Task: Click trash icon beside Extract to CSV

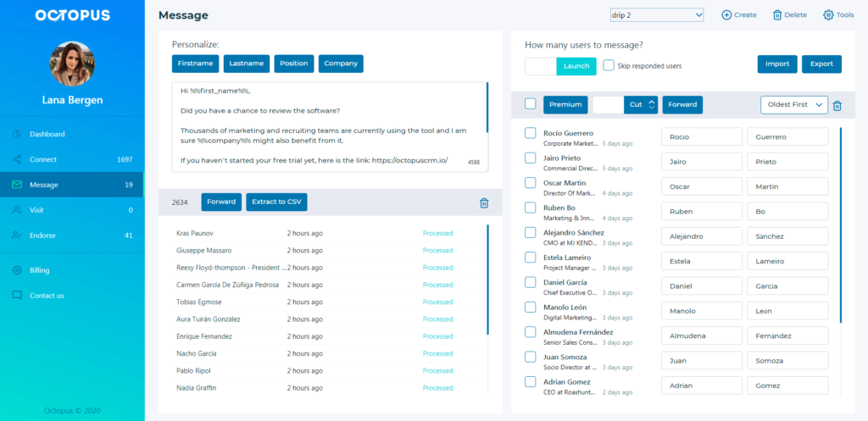Action: click(484, 203)
